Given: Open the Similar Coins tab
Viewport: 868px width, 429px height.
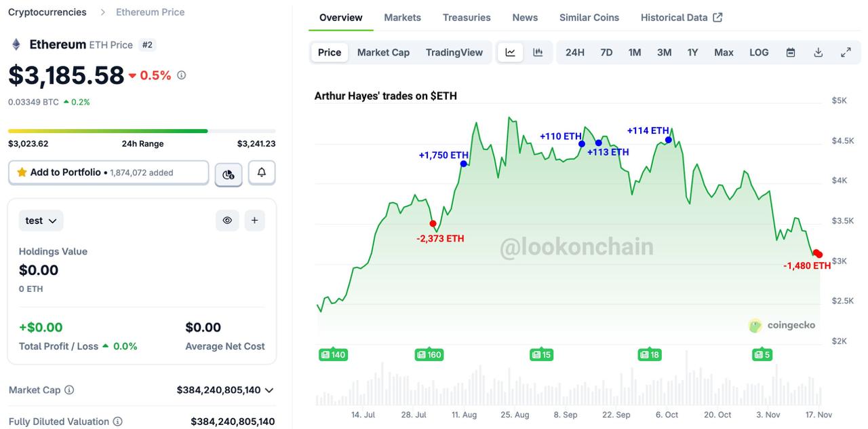Looking at the screenshot, I should coord(589,18).
